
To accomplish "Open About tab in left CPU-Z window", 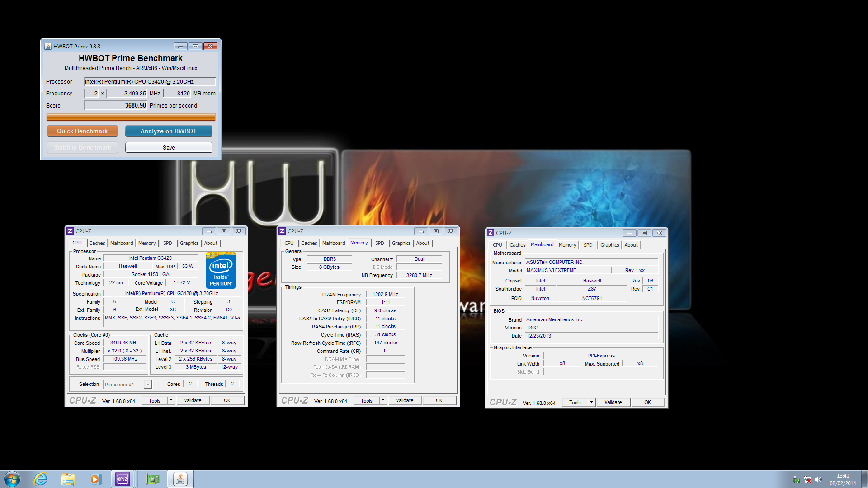I will tap(211, 243).
